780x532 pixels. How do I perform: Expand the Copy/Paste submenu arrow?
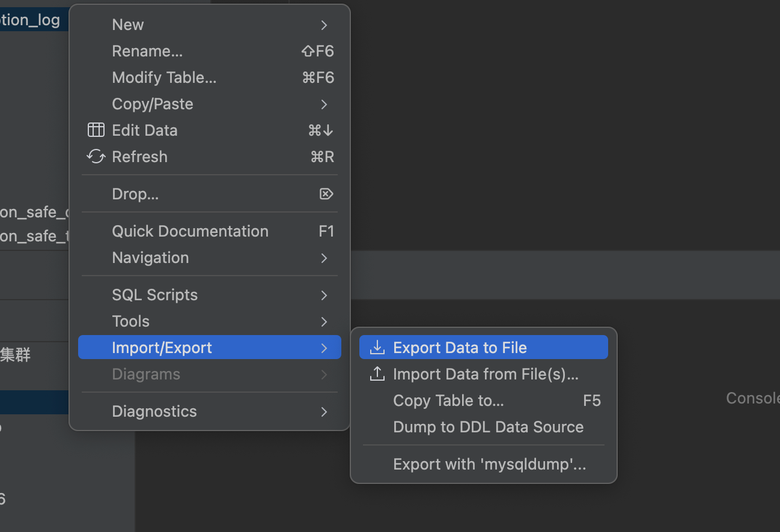pos(324,104)
